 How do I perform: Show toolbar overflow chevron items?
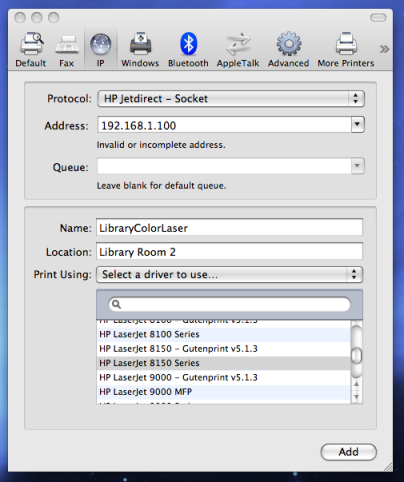(x=384, y=49)
